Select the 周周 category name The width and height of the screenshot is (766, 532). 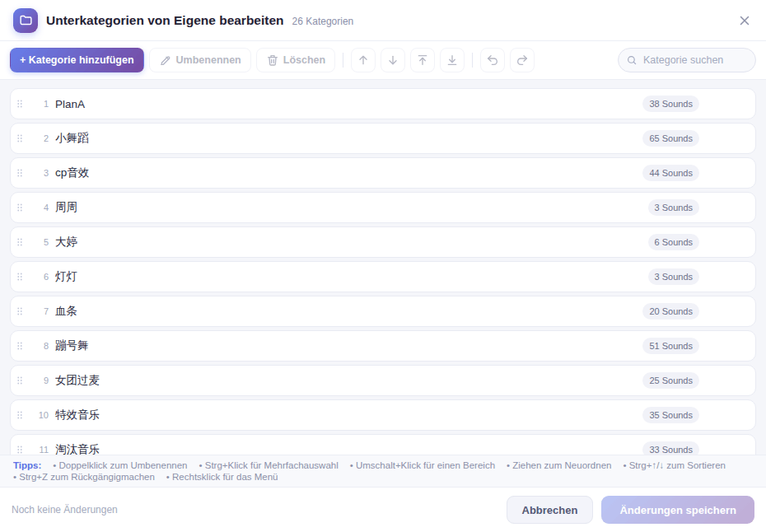tap(66, 208)
